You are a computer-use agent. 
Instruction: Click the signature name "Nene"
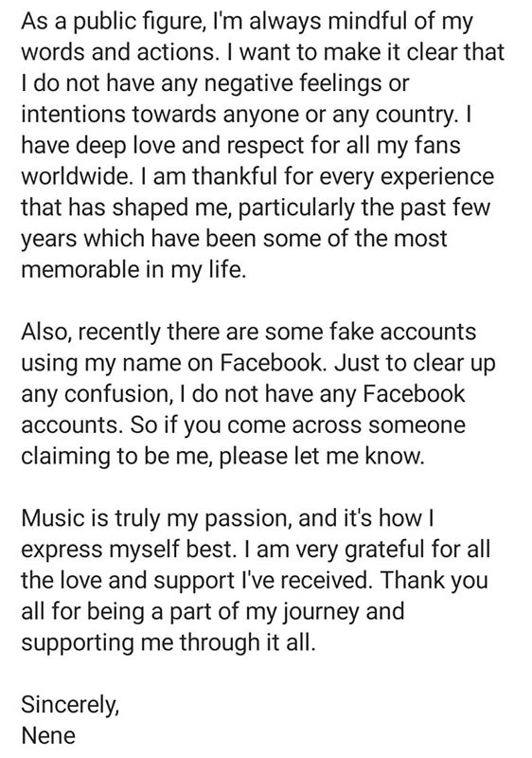[x=49, y=736]
